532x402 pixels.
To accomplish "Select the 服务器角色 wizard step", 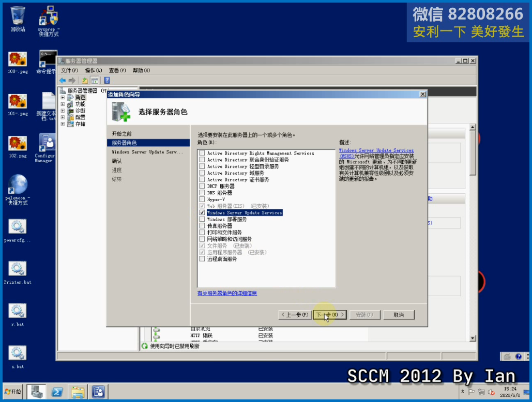I will (x=148, y=143).
